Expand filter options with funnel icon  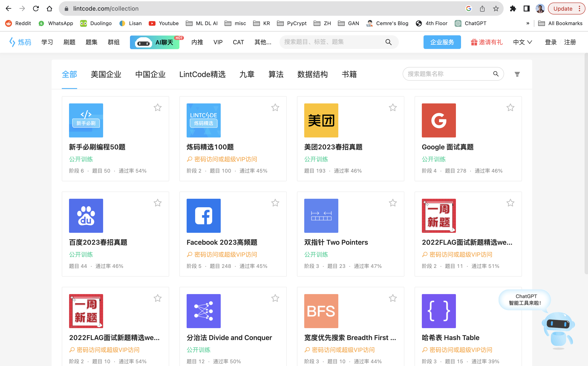(x=517, y=74)
